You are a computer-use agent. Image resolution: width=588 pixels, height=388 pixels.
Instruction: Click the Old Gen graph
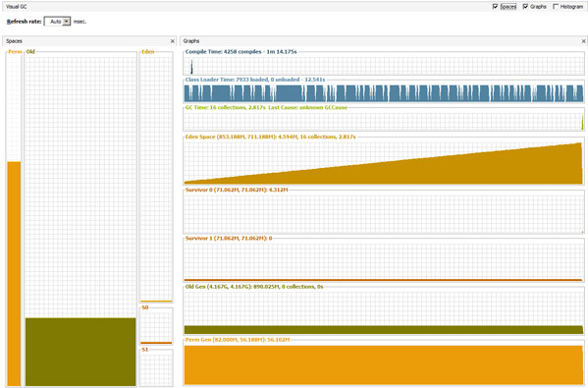(x=384, y=312)
